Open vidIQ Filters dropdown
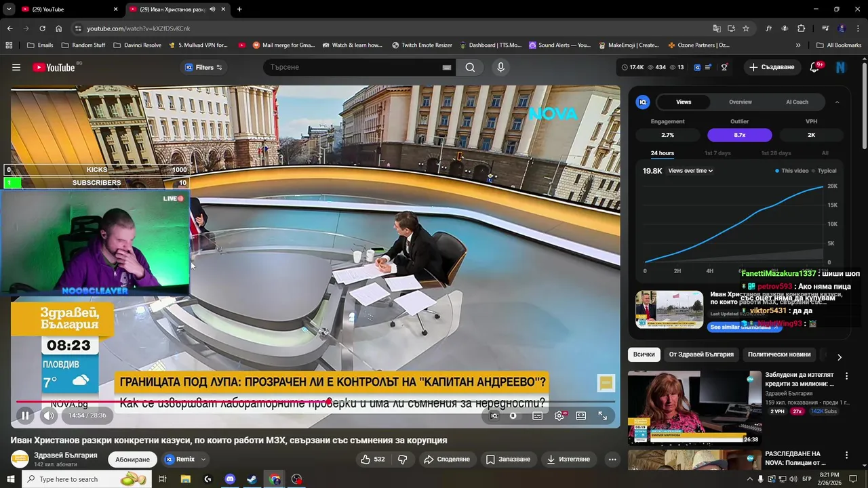 click(x=203, y=67)
